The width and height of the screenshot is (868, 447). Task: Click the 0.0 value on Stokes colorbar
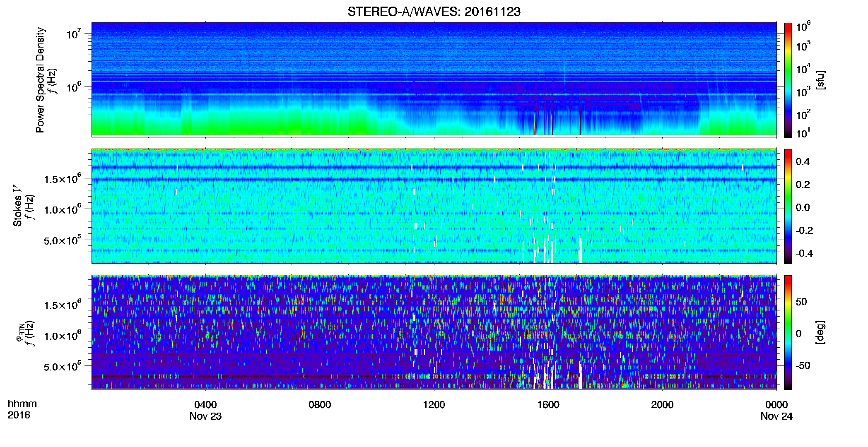[x=803, y=208]
